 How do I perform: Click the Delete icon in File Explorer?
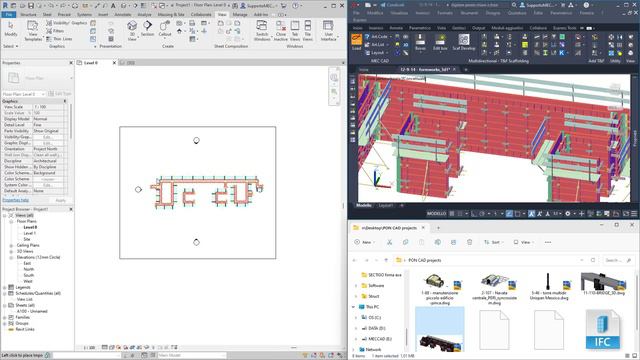(469, 242)
